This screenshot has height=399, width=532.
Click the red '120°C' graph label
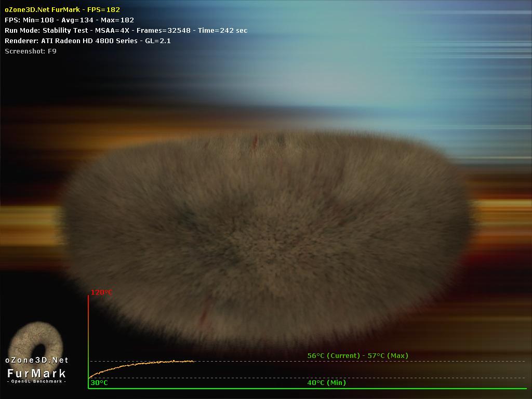[101, 292]
